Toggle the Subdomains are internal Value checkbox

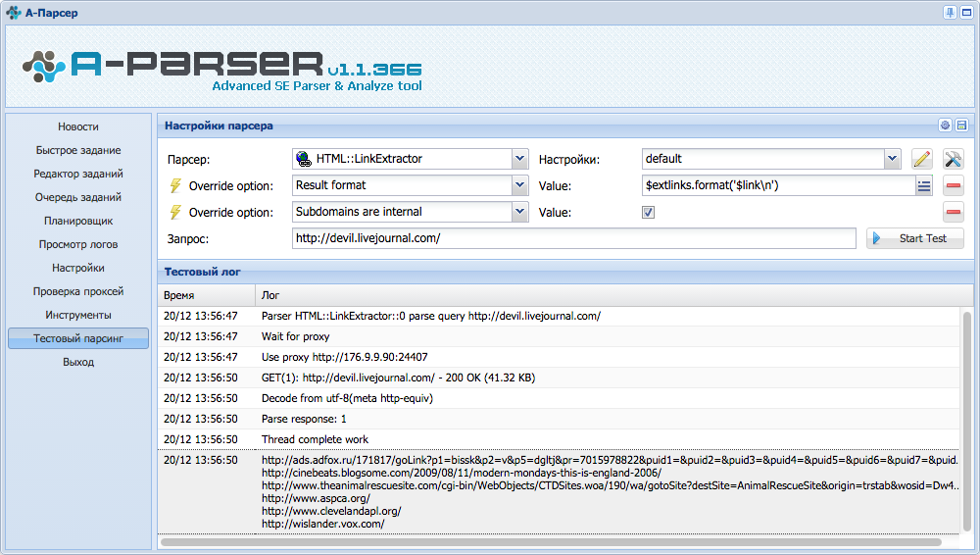pyautogui.click(x=648, y=212)
